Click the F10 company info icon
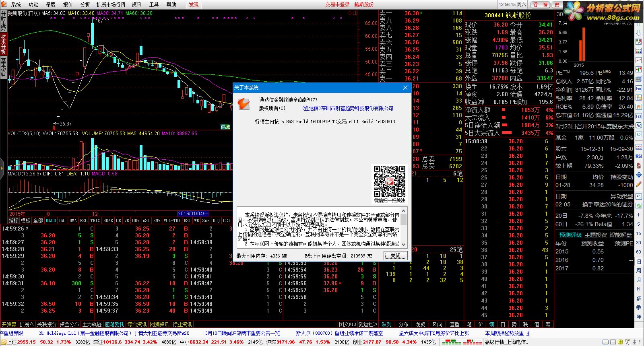This screenshot has height=346, width=644. (x=639, y=89)
